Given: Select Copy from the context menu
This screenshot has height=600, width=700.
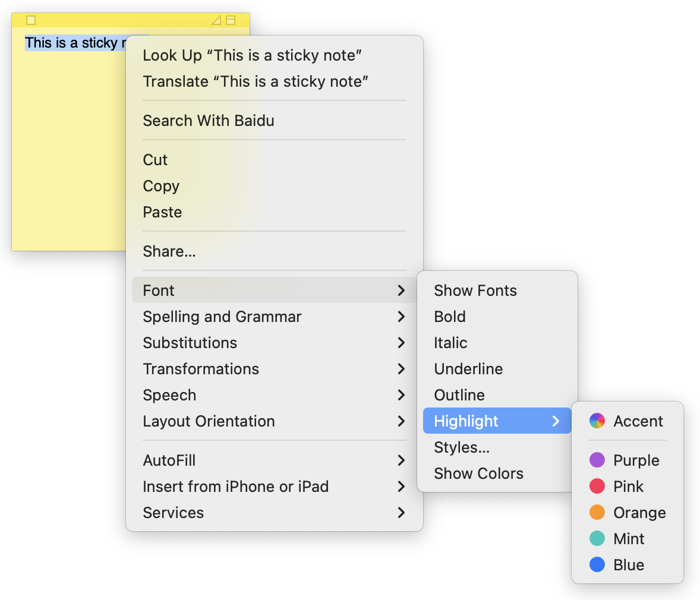Looking at the screenshot, I should pos(161,186).
